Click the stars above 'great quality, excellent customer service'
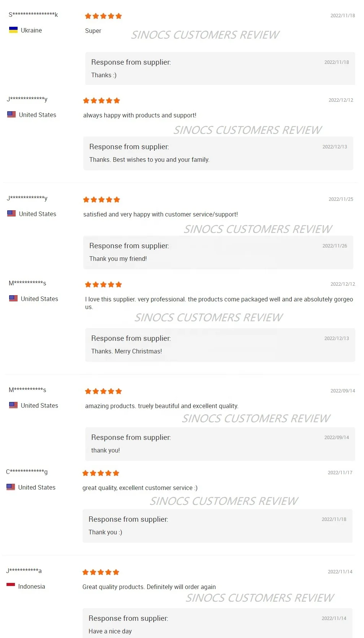The image size is (364, 638). click(x=101, y=473)
